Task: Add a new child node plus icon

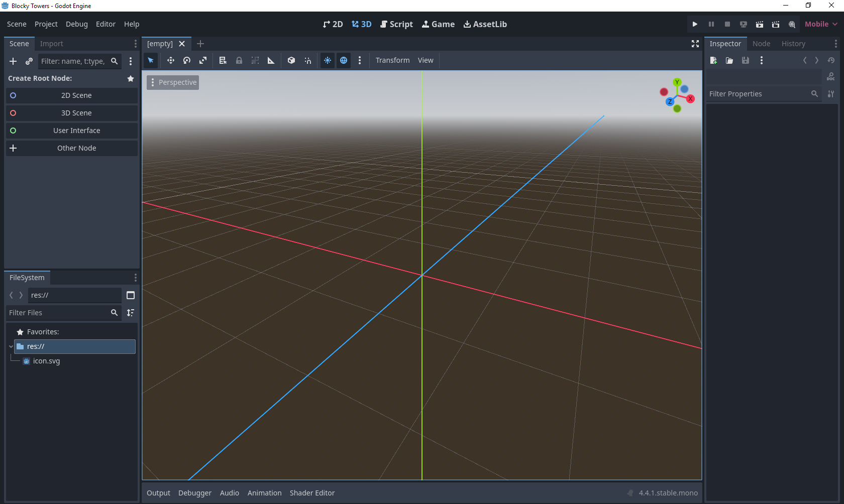Action: (x=13, y=61)
